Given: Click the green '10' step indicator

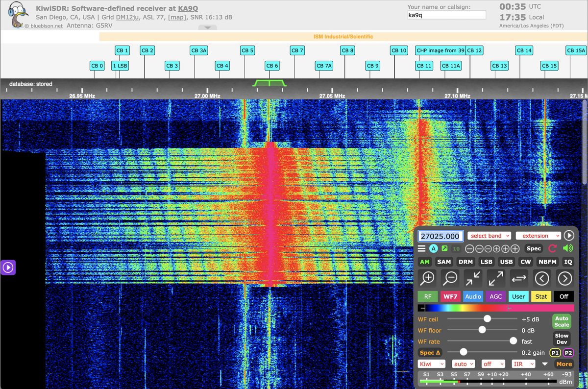Looking at the screenshot, I should point(456,249).
